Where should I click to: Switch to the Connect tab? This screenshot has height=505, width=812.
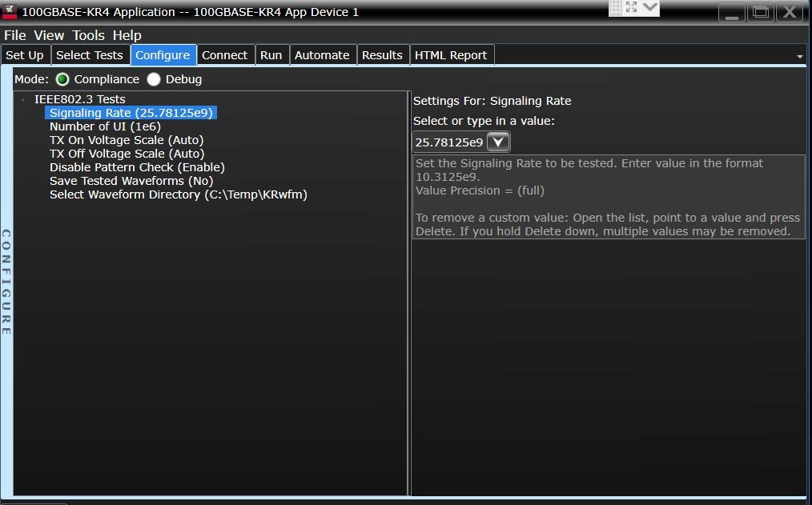(225, 54)
